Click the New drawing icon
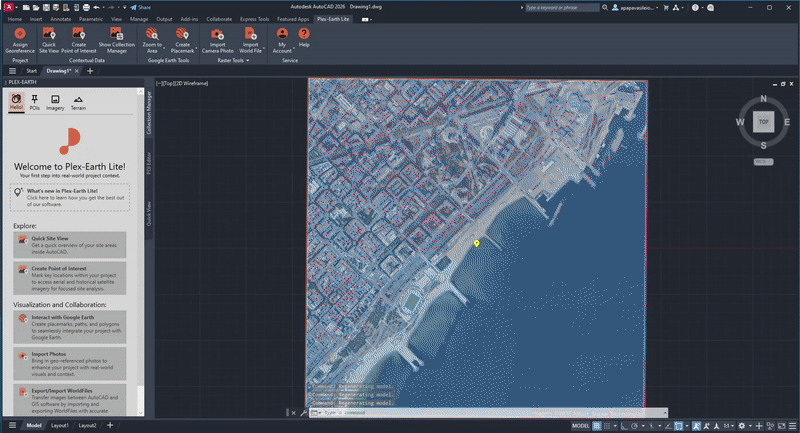The width and height of the screenshot is (800, 433). pos(26,8)
